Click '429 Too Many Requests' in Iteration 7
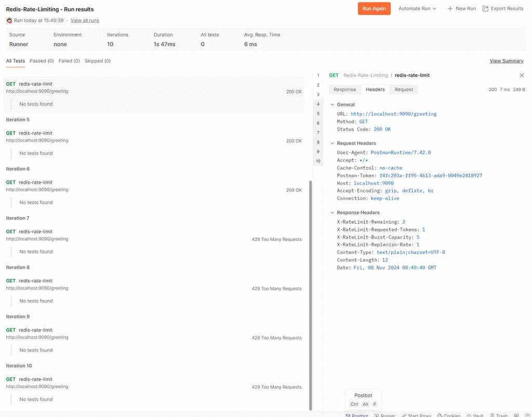The image size is (532, 417). (x=276, y=239)
